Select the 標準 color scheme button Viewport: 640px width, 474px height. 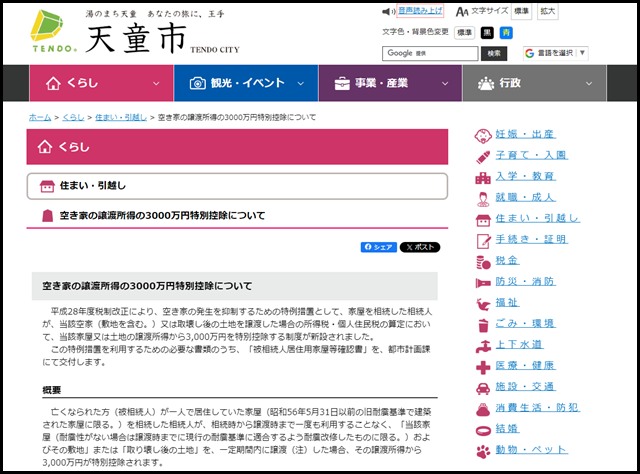coord(464,33)
